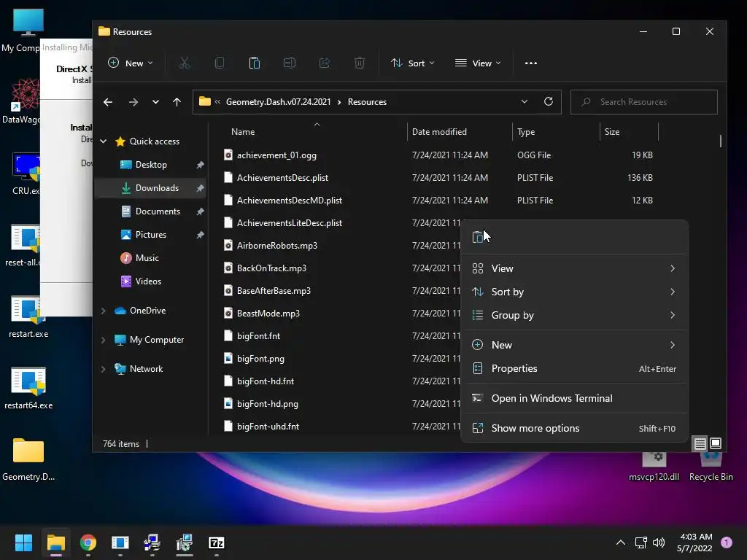This screenshot has height=560, width=747.
Task: Select AirborneRobots.mp3 file
Action: [276, 246]
